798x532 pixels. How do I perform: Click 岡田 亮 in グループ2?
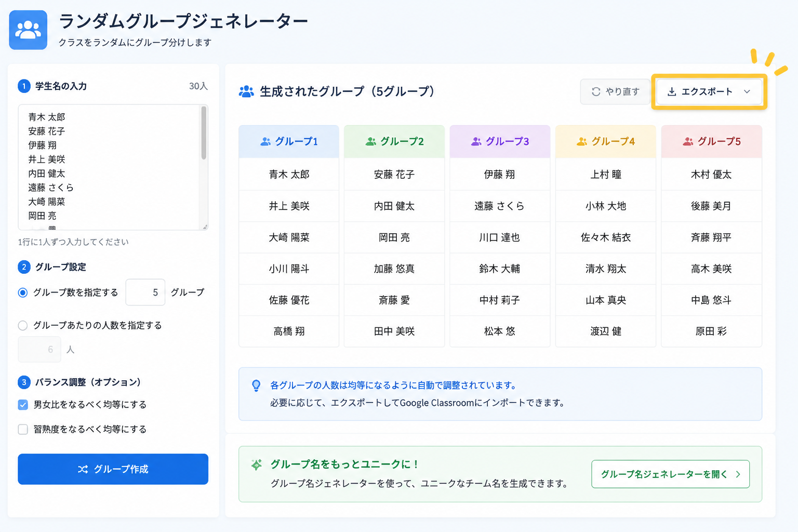pos(394,237)
